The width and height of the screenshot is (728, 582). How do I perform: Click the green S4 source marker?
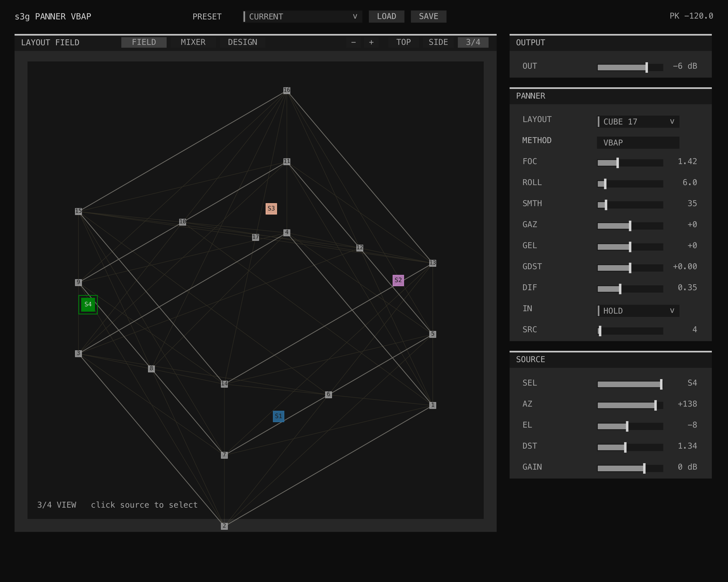(x=88, y=304)
